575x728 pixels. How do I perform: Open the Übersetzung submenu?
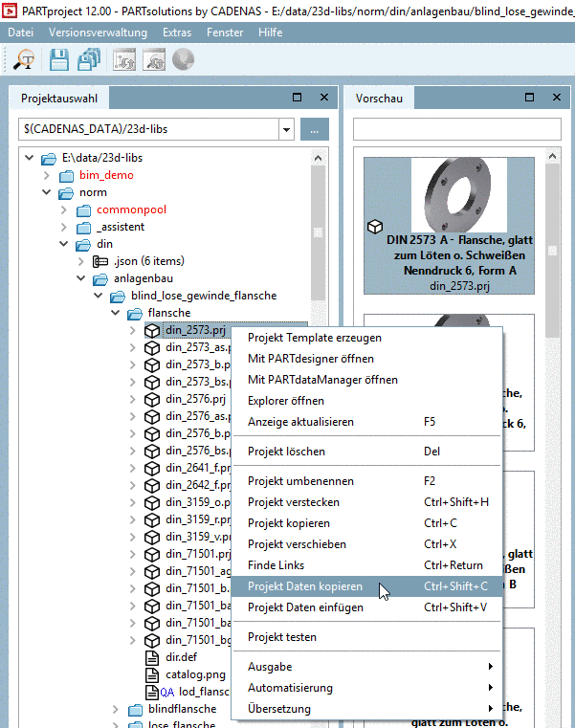pos(367,709)
